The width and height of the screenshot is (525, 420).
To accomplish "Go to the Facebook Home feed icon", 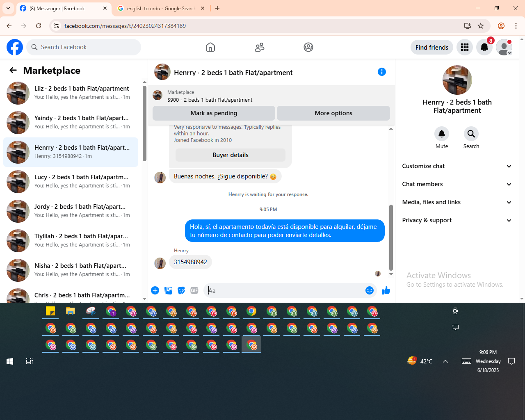I will (210, 47).
